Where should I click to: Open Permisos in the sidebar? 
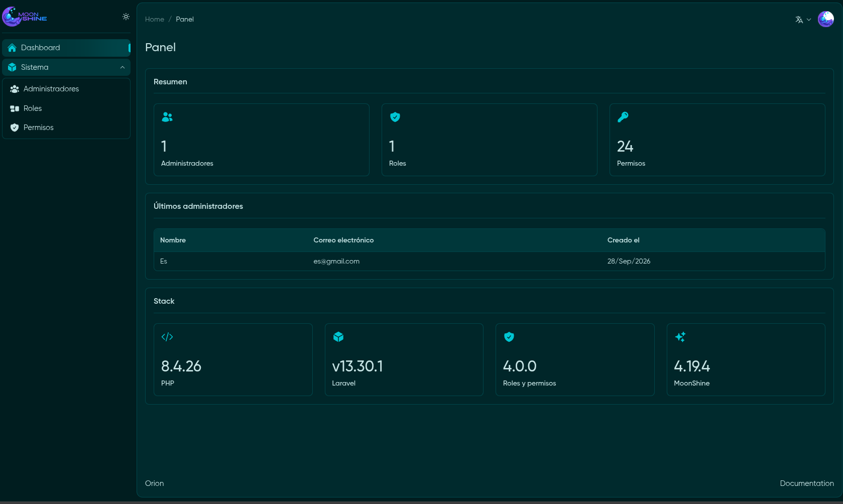[x=66, y=128]
